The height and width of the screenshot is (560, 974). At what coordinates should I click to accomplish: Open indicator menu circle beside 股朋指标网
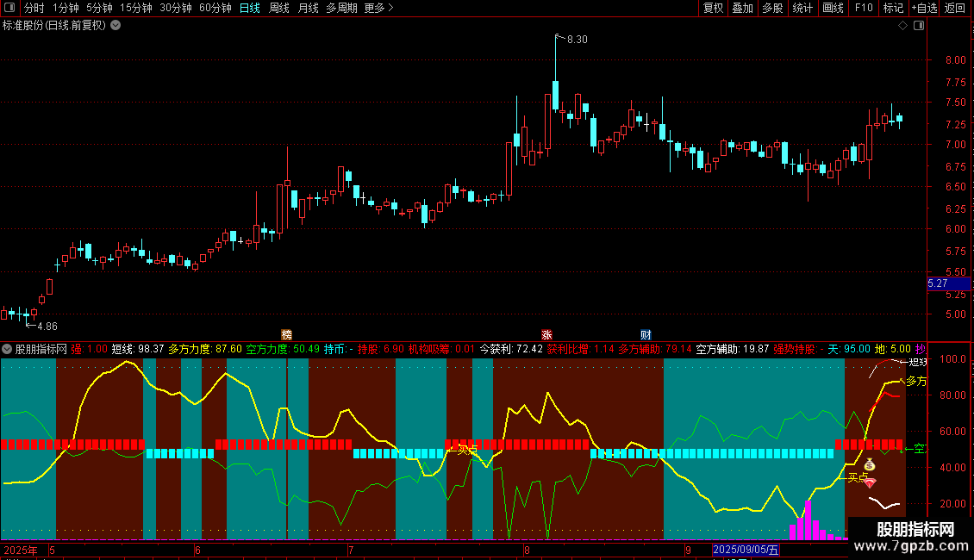(x=7, y=349)
